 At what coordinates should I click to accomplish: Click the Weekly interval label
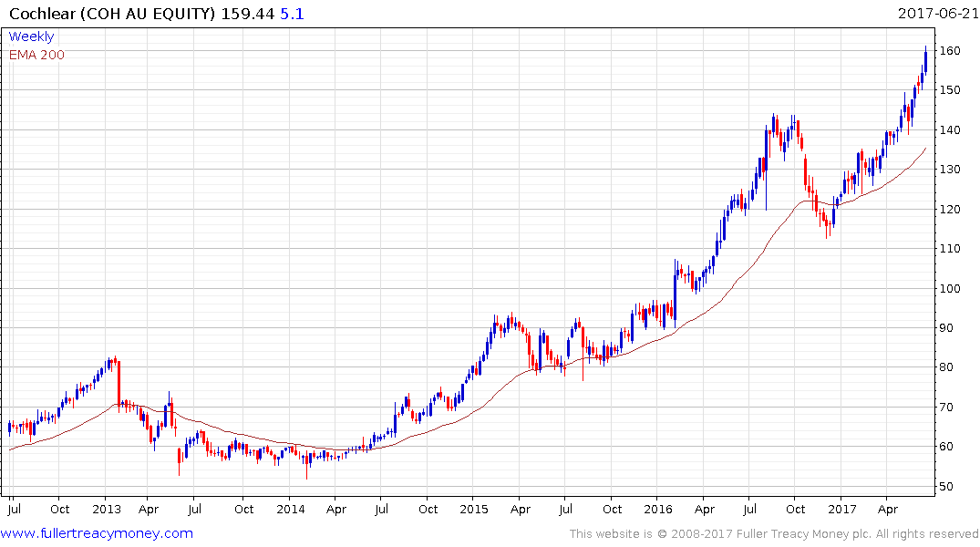point(31,36)
